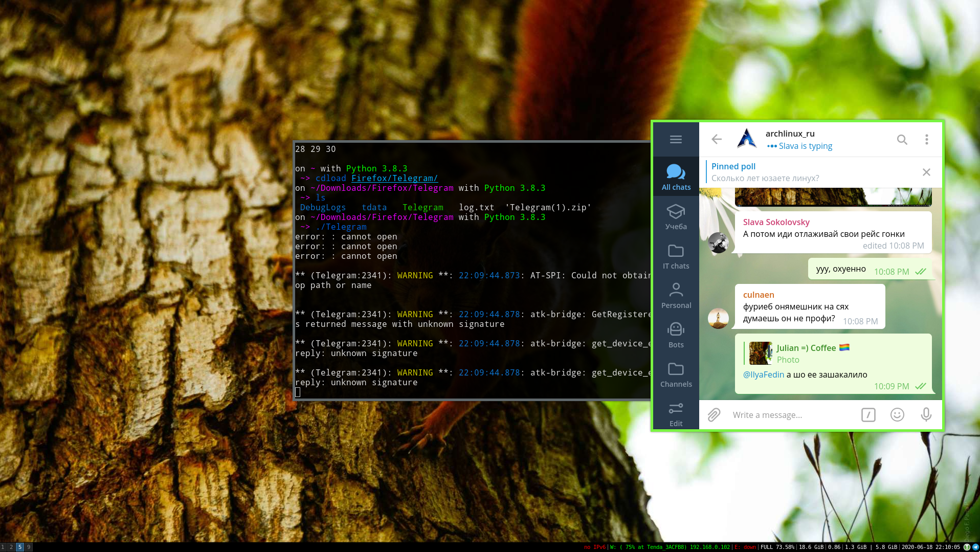Click archlinux_ru chat title
Screen dimensions: 980x552
pyautogui.click(x=790, y=134)
